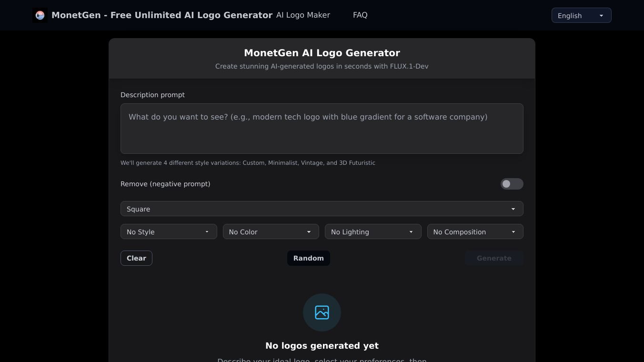
Task: Toggle the negative prompt switch
Action: pos(512,184)
